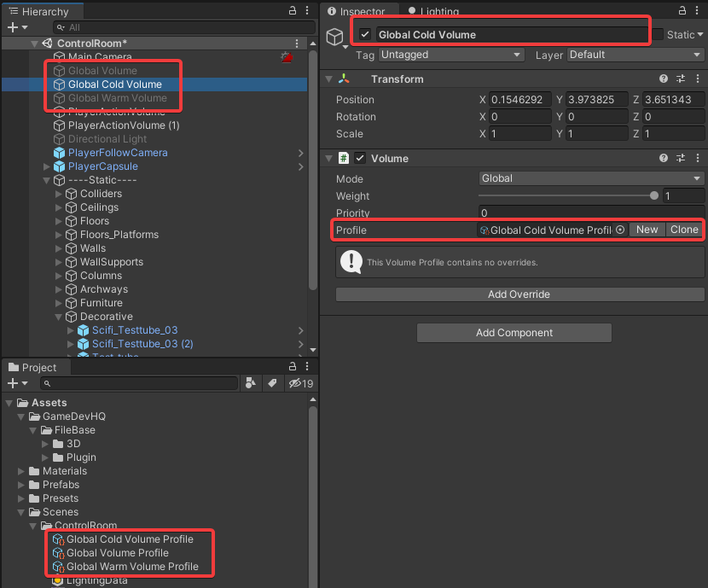Click Add Override button
Screen dimensions: 708x588
coord(519,294)
